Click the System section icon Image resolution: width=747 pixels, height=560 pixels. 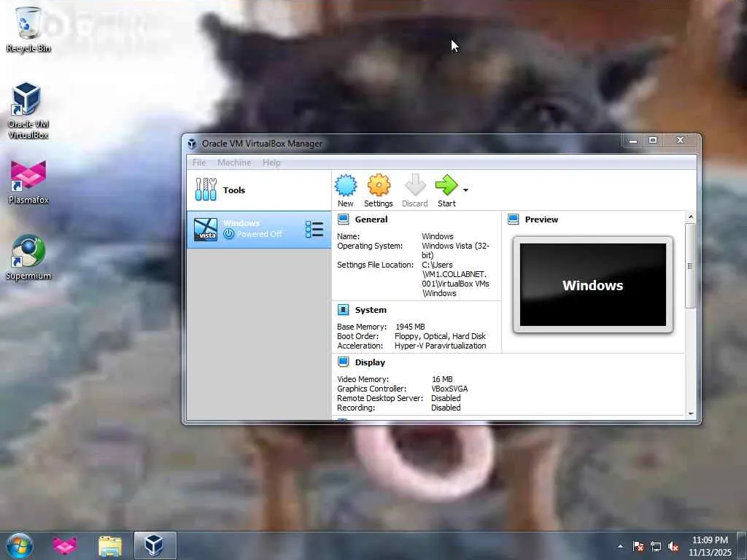pos(343,309)
